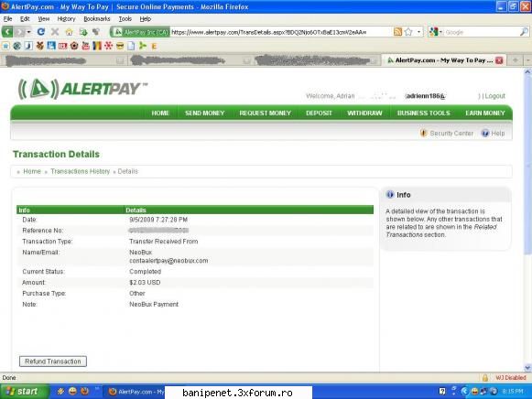Open the address bar history dropdown
The height and width of the screenshot is (399, 532).
[419, 32]
